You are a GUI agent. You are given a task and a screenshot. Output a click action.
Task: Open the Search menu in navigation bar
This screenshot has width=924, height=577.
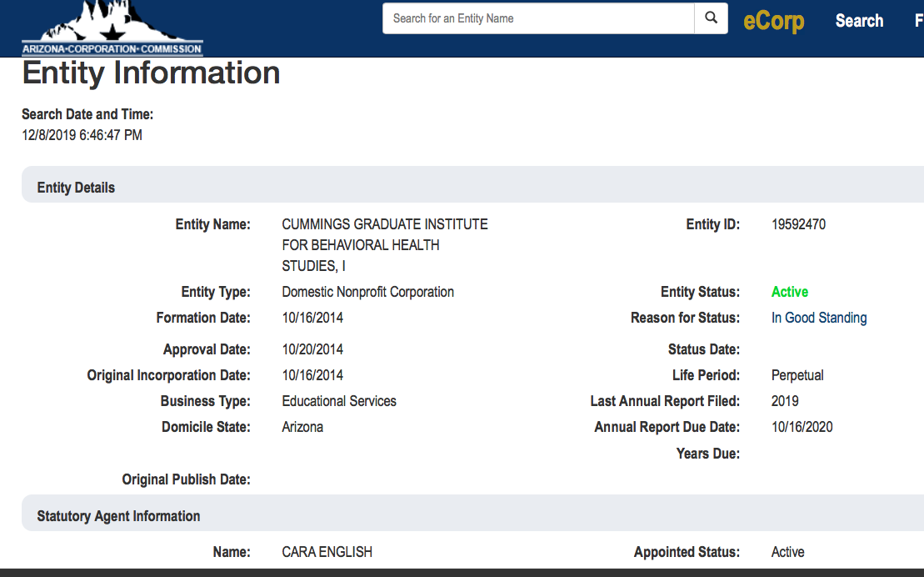point(859,21)
